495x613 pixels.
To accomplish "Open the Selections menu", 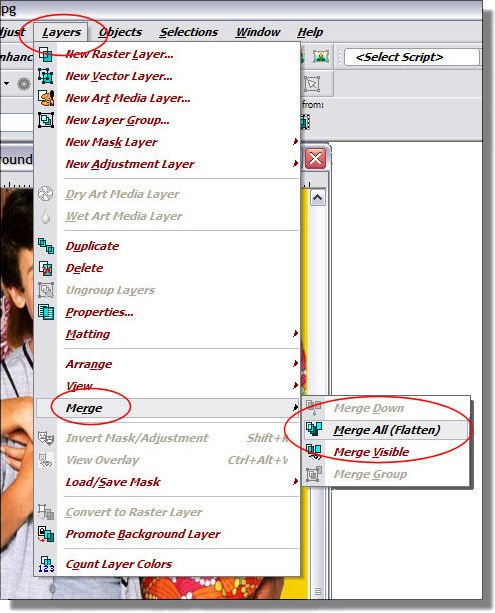I will point(188,32).
